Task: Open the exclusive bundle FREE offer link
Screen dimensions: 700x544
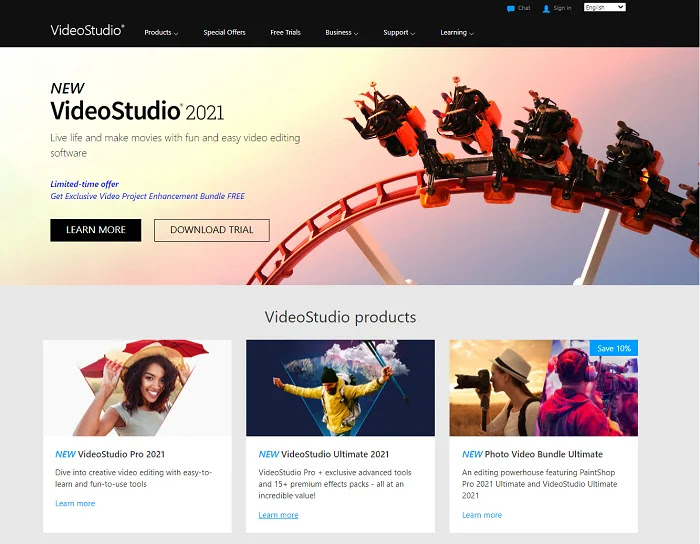Action: (x=147, y=196)
